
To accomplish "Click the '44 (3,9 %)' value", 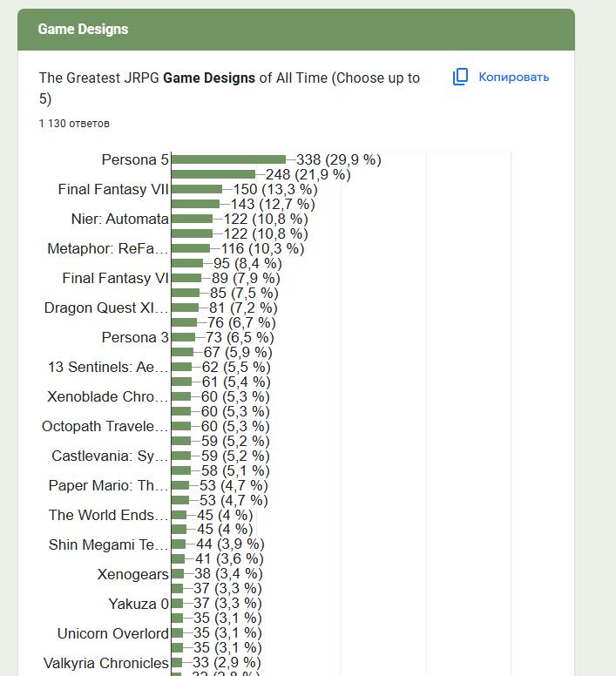I will [x=230, y=544].
